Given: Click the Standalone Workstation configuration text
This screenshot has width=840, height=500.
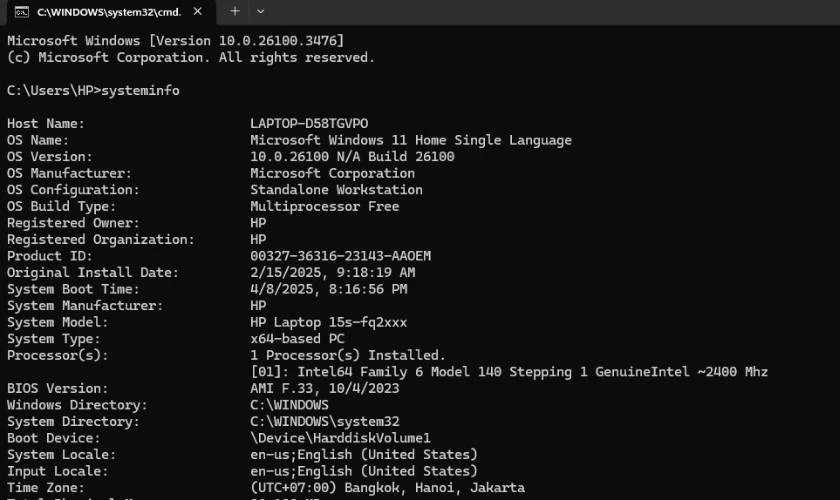Looking at the screenshot, I should 336,190.
